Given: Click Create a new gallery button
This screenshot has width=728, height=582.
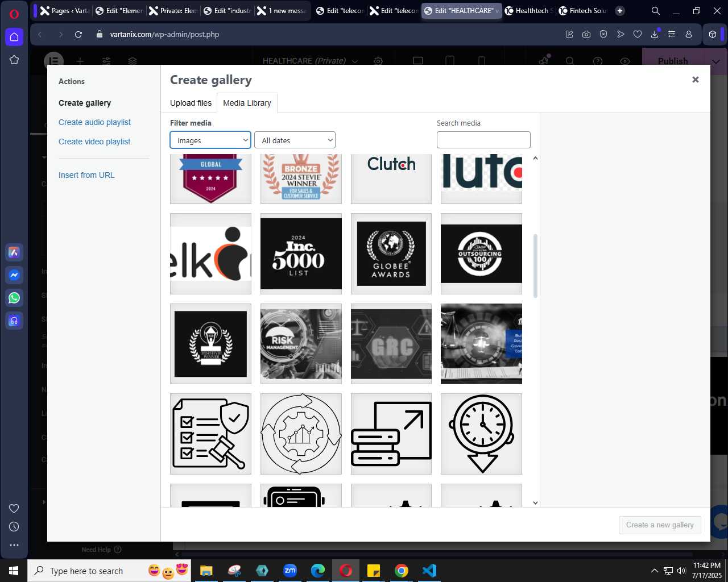Looking at the screenshot, I should [660, 525].
